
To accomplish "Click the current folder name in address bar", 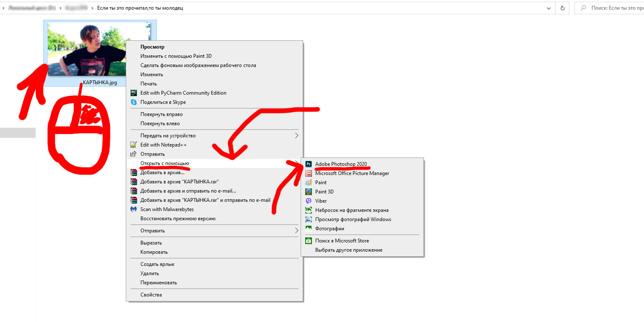I will 140,8.
